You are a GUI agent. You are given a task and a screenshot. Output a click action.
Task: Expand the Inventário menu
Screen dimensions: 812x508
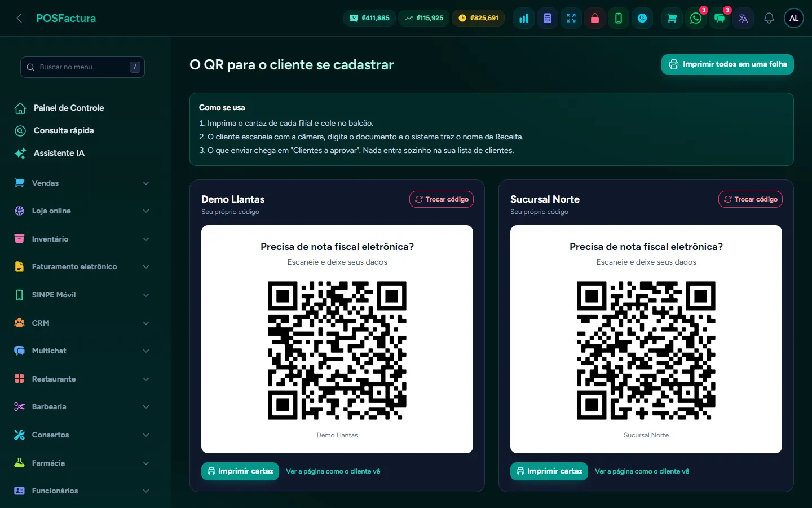coord(82,239)
